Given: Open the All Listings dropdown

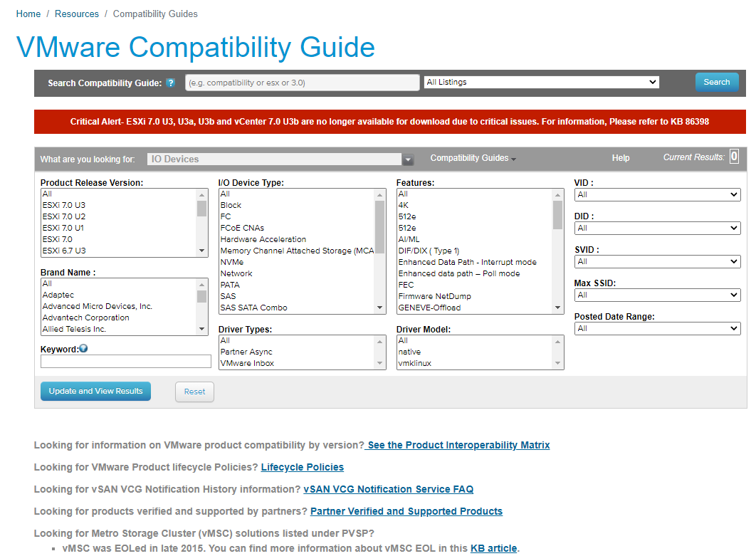Looking at the screenshot, I should pyautogui.click(x=542, y=82).
